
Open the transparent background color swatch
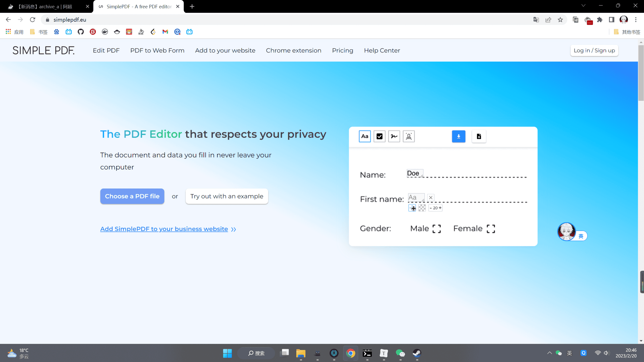pyautogui.click(x=422, y=208)
